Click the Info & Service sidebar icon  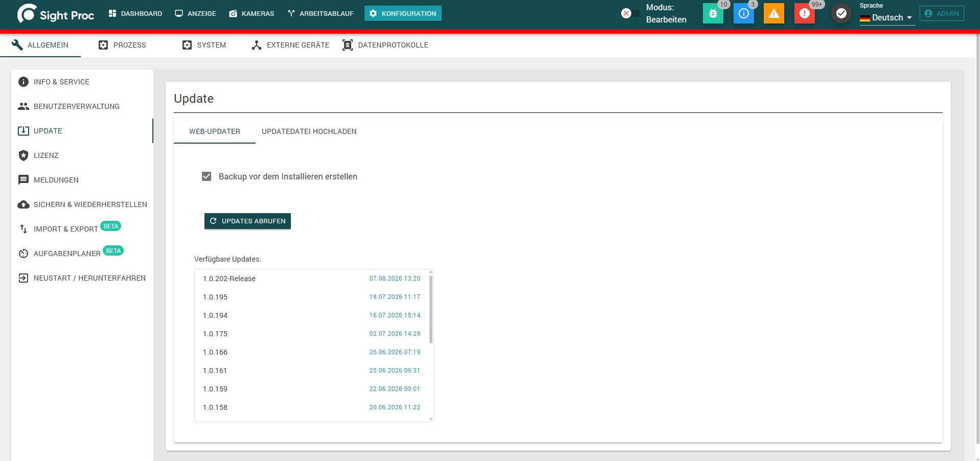click(x=24, y=82)
